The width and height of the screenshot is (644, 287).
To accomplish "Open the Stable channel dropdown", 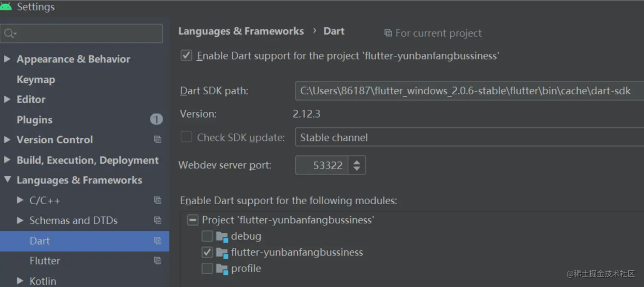I will tap(469, 137).
